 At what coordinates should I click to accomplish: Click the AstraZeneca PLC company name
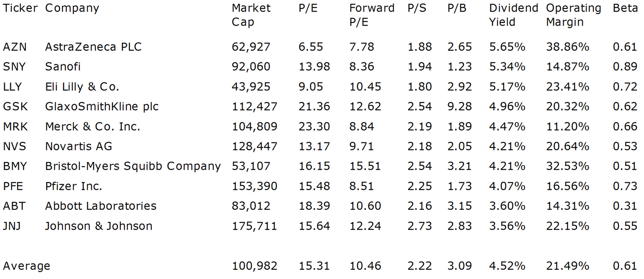pos(93,47)
